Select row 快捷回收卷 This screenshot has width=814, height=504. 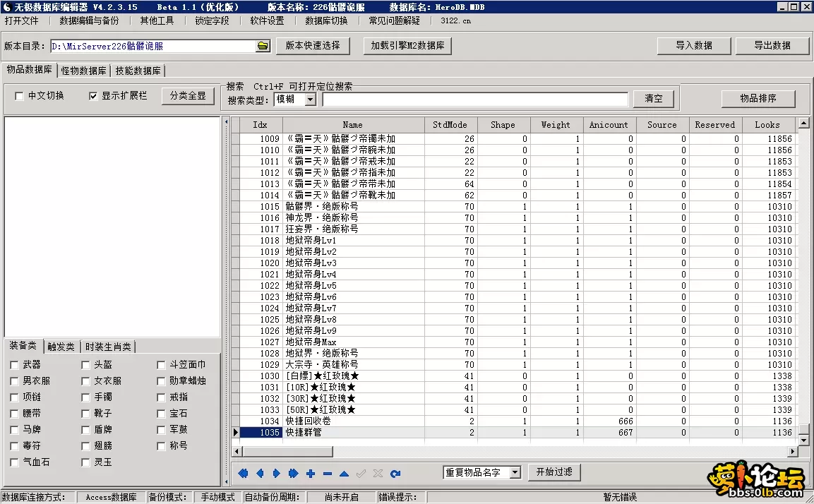tap(517, 421)
